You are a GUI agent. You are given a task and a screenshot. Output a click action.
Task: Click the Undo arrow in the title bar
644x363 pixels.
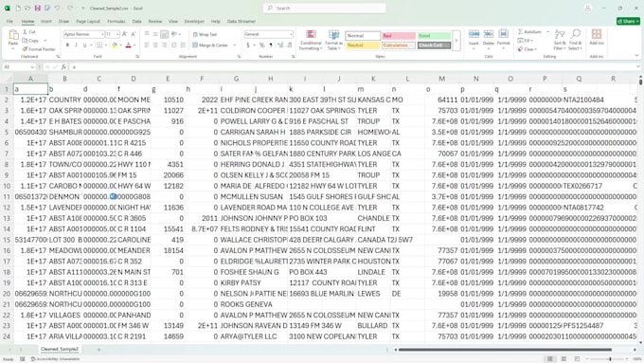[x=57, y=9]
